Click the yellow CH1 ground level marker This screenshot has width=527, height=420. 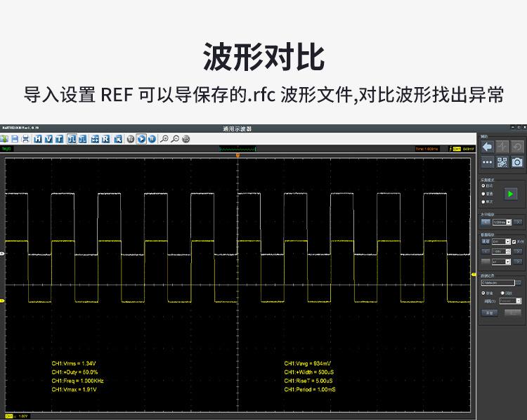click(2, 301)
